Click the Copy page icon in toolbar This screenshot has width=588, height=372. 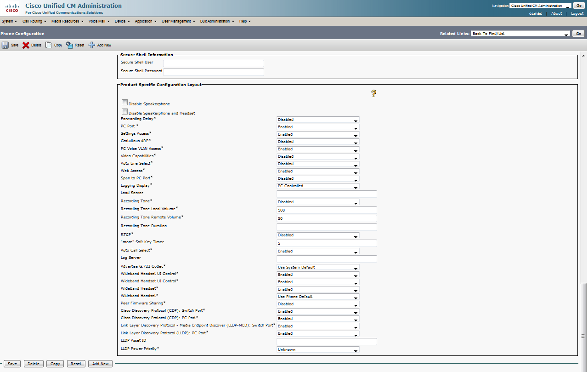coord(49,45)
